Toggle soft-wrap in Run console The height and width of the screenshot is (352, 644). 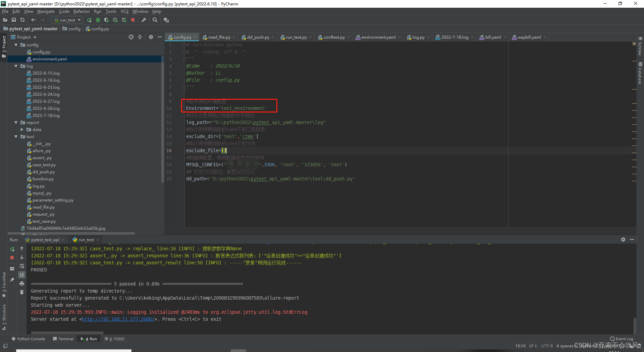click(x=22, y=266)
